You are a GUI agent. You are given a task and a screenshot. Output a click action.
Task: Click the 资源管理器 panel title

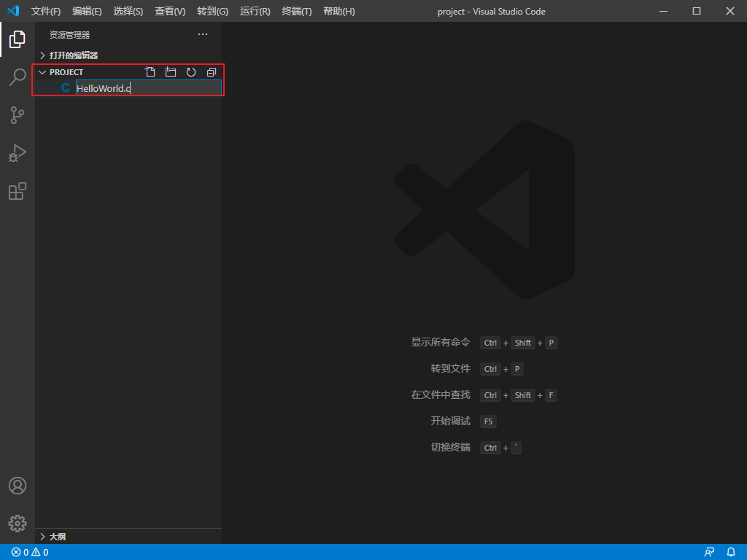69,35
